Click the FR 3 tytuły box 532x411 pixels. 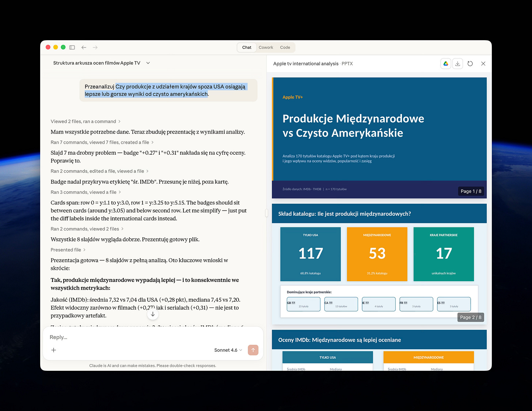(416, 304)
